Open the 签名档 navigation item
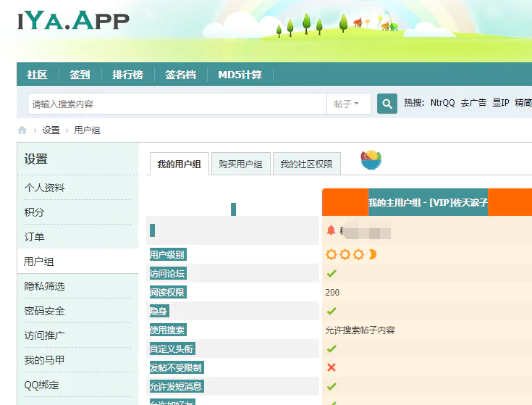 [x=180, y=75]
